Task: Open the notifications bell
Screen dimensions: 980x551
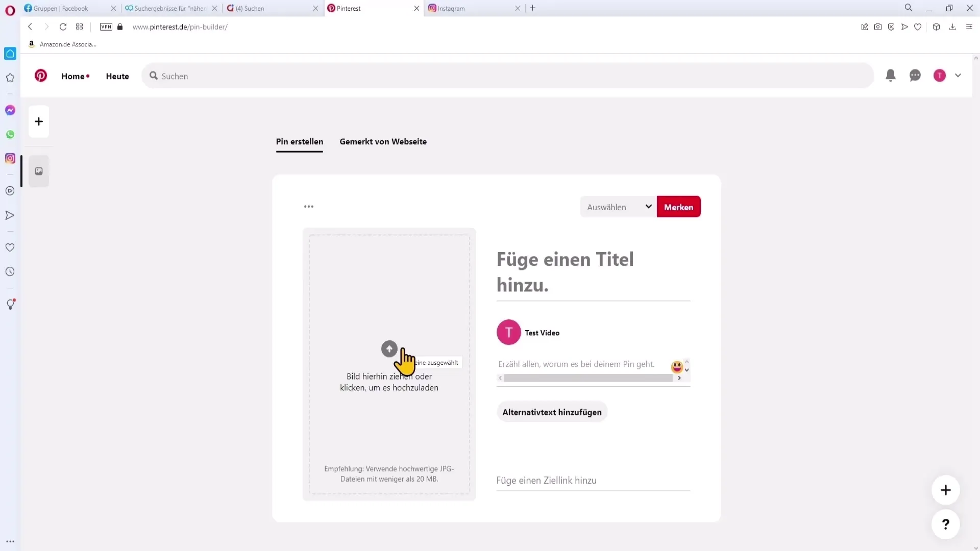Action: [891, 76]
